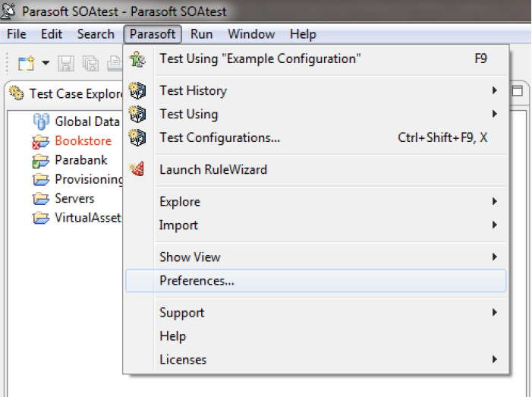Open the Window menu
532x397 pixels.
click(251, 34)
